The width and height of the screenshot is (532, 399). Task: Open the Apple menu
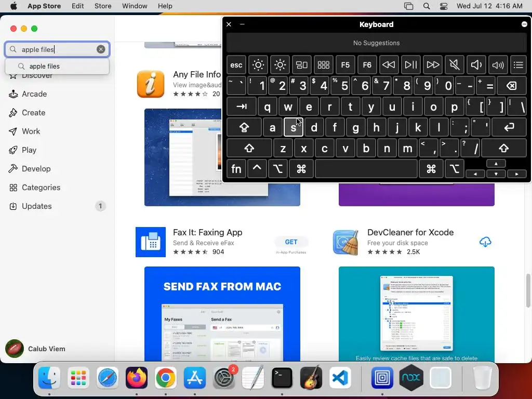(x=14, y=6)
